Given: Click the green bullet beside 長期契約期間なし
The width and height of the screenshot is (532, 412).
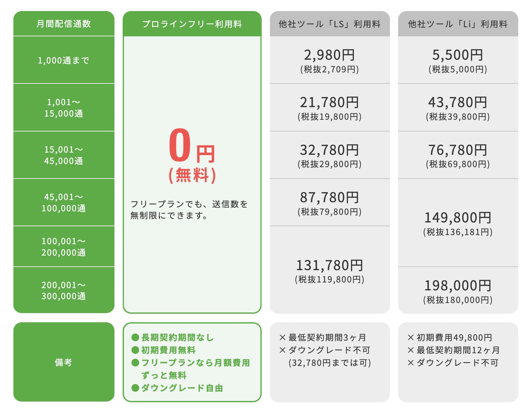Looking at the screenshot, I should pyautogui.click(x=135, y=337).
